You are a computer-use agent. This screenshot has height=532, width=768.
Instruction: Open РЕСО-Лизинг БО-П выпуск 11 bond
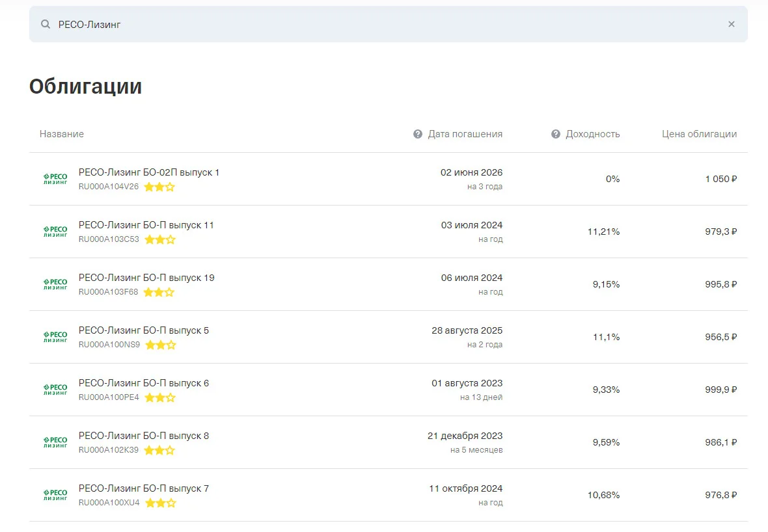146,225
